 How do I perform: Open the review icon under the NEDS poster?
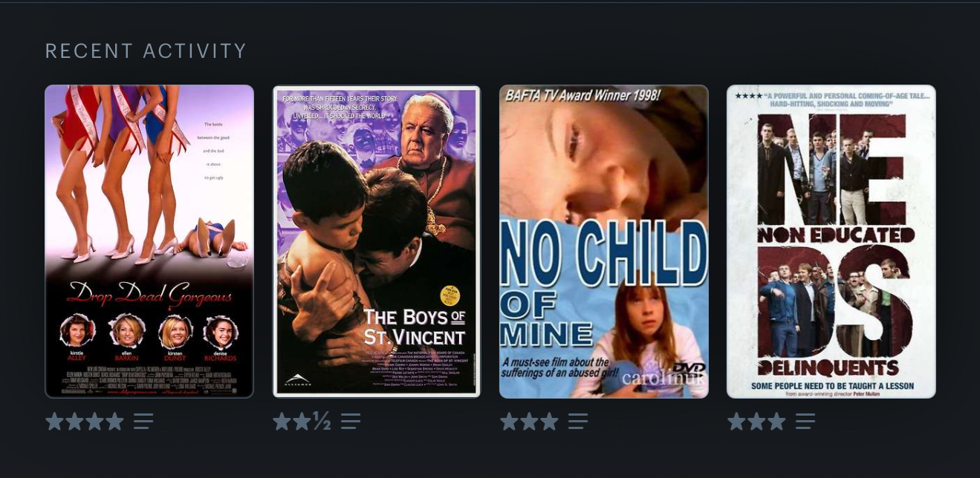click(x=805, y=422)
